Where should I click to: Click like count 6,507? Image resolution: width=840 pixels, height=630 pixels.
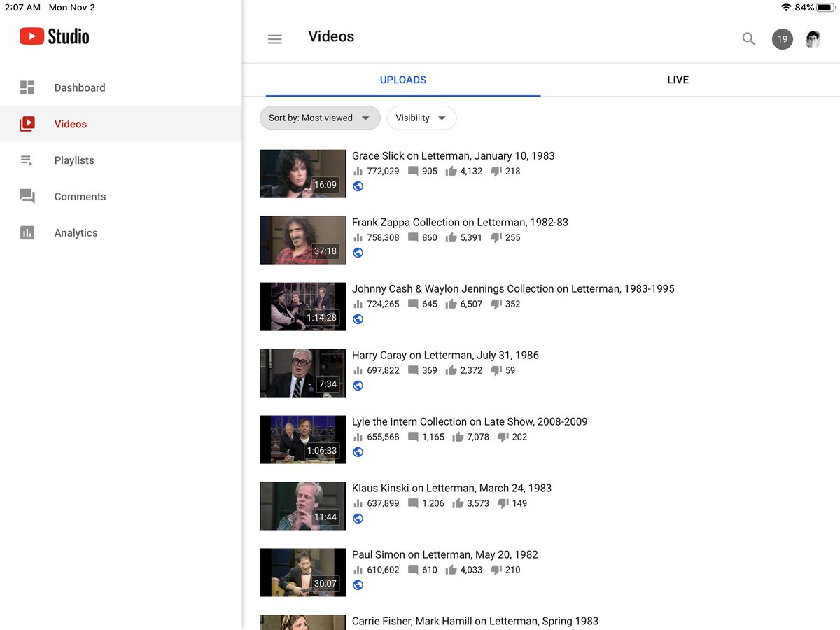pyautogui.click(x=471, y=304)
